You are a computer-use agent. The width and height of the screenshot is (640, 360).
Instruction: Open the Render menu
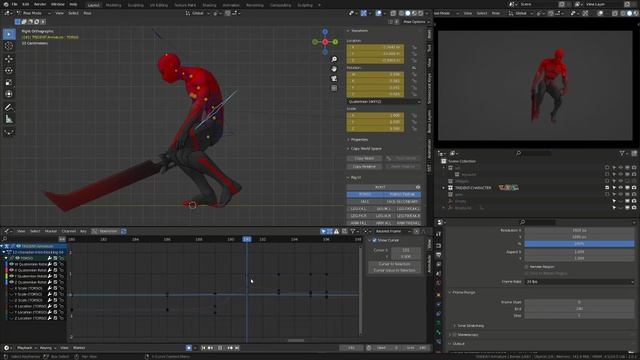(40, 4)
